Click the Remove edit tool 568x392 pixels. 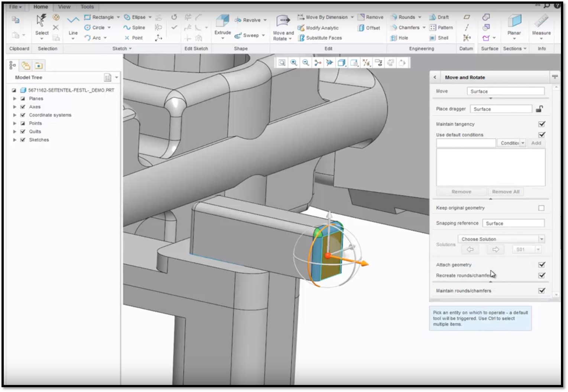point(371,17)
